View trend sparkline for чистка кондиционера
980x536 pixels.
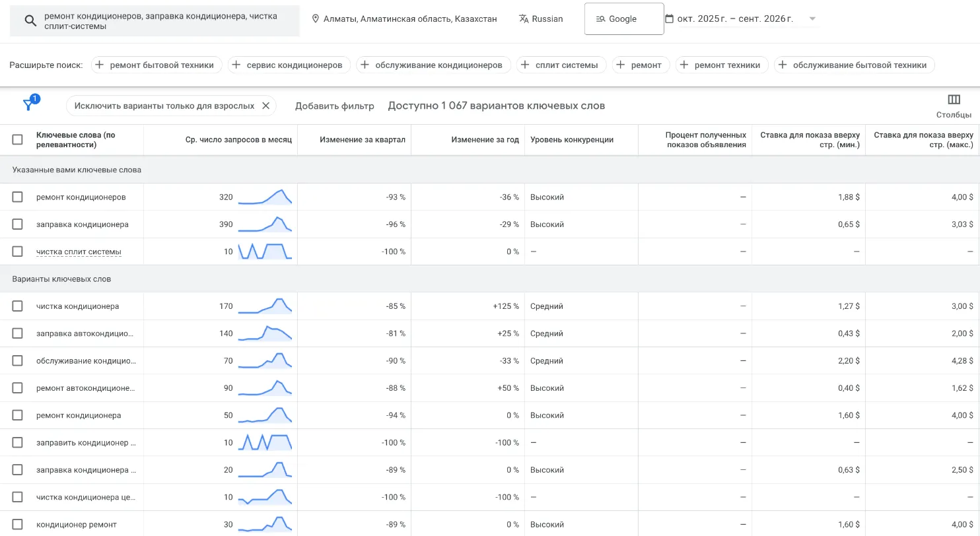click(265, 306)
